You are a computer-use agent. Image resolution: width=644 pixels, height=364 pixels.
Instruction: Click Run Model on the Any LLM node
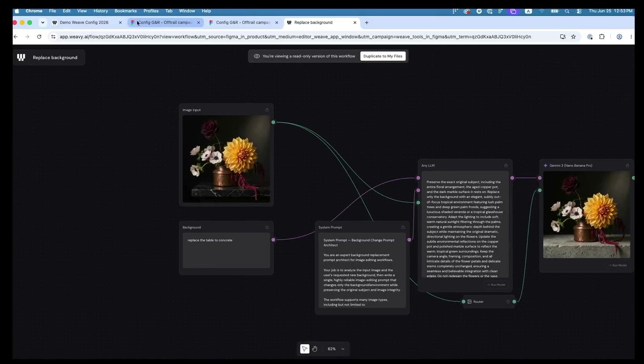pyautogui.click(x=496, y=285)
